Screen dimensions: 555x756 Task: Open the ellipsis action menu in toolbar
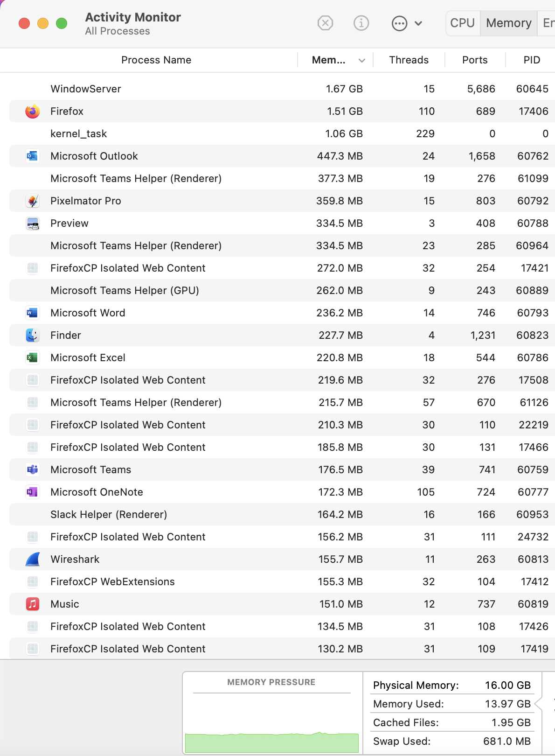point(400,23)
